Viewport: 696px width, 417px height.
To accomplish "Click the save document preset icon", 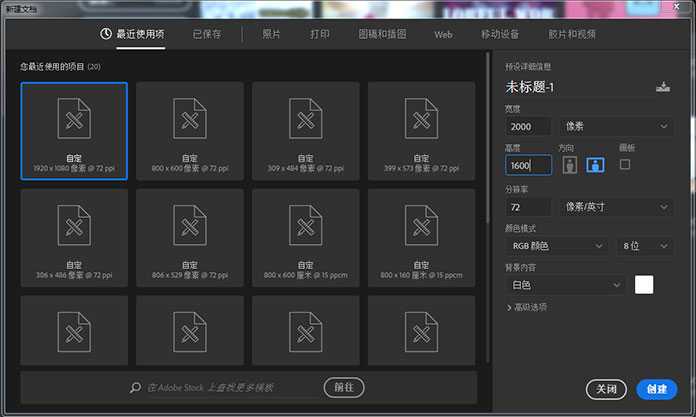I will 662,87.
